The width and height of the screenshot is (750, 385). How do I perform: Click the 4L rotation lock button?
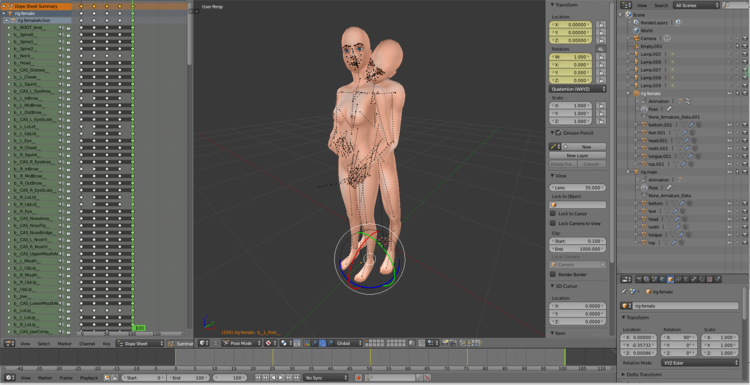601,49
